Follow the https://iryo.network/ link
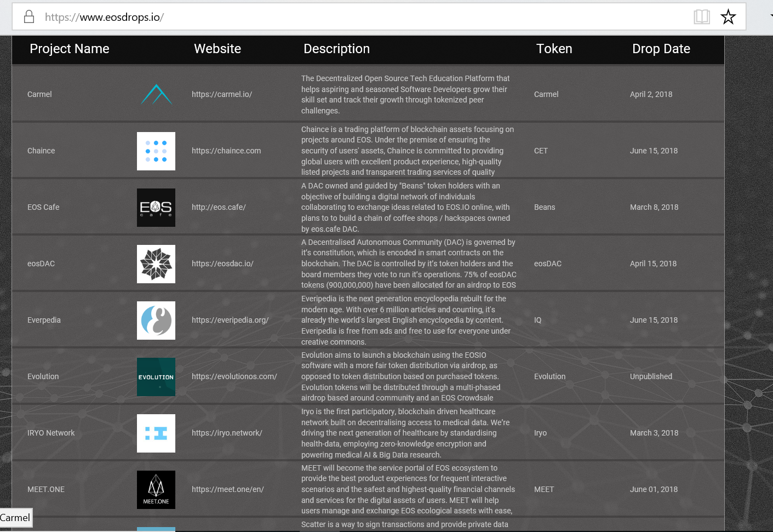 [227, 433]
